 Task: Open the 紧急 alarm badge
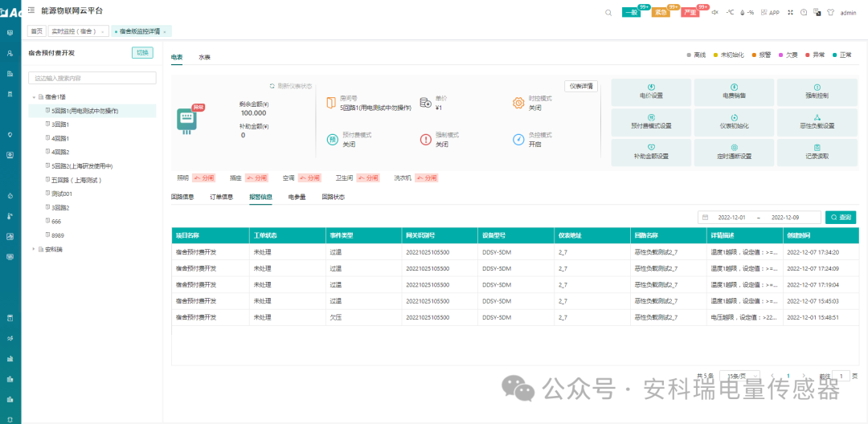[x=661, y=12]
